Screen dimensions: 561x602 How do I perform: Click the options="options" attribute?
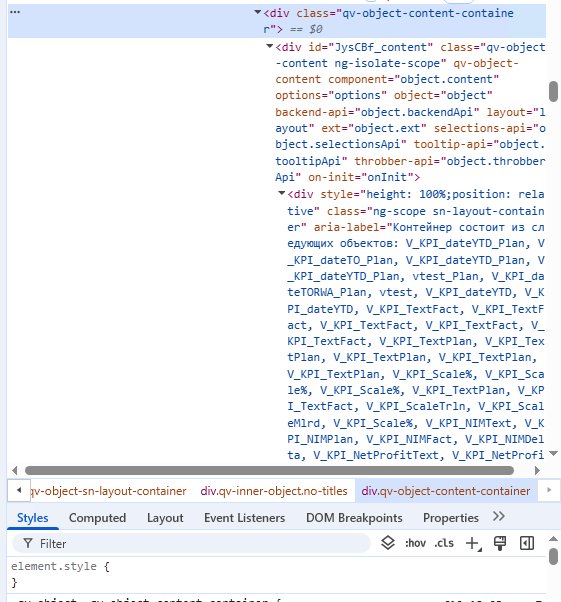331,95
